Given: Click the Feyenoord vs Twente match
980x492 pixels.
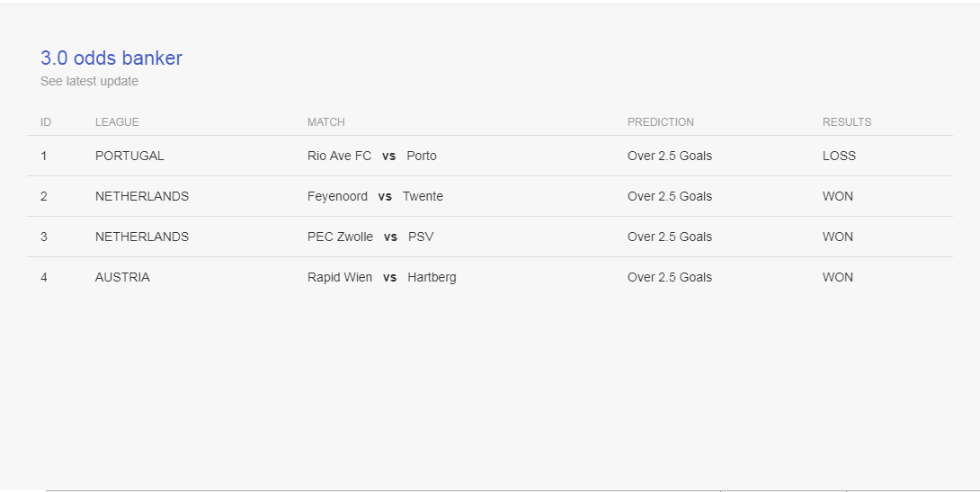Looking at the screenshot, I should click(375, 196).
